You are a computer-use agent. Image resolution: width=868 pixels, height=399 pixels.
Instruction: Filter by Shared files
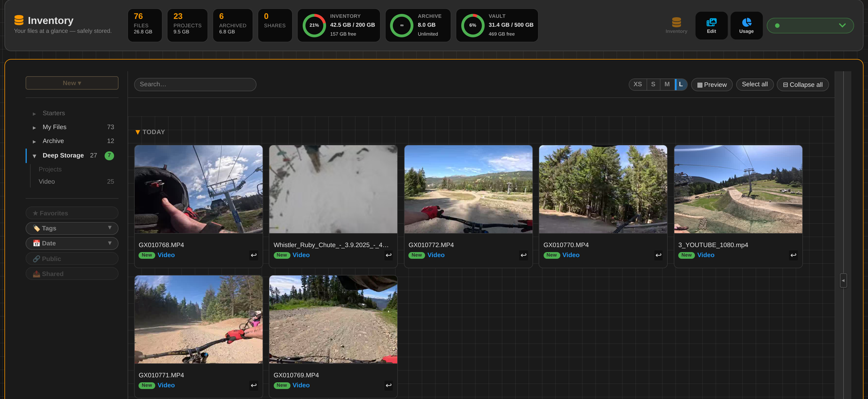pos(72,274)
